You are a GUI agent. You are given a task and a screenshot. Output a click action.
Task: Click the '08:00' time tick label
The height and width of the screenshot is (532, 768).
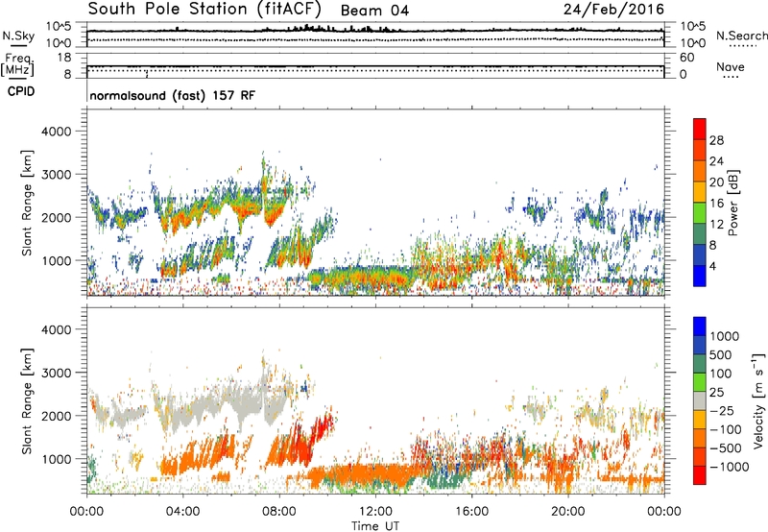pyautogui.click(x=279, y=512)
